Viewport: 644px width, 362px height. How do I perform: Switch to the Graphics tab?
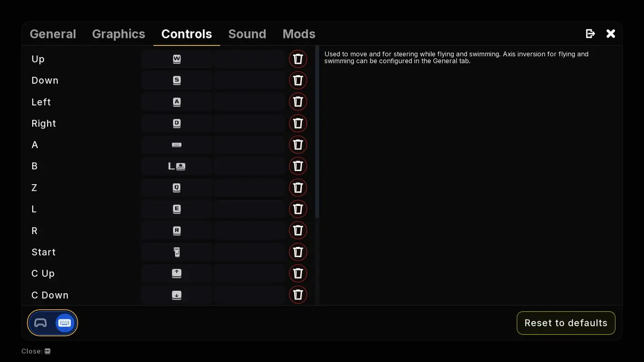click(x=118, y=33)
